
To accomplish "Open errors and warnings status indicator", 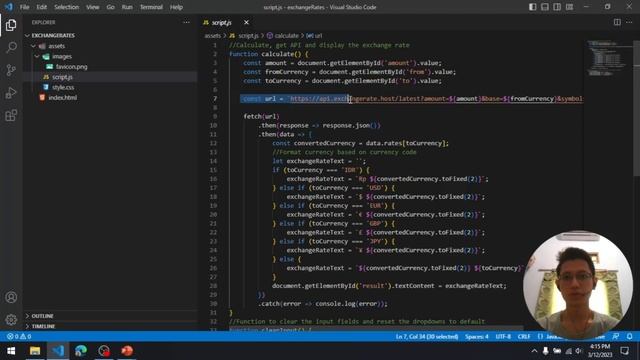I will (19, 337).
